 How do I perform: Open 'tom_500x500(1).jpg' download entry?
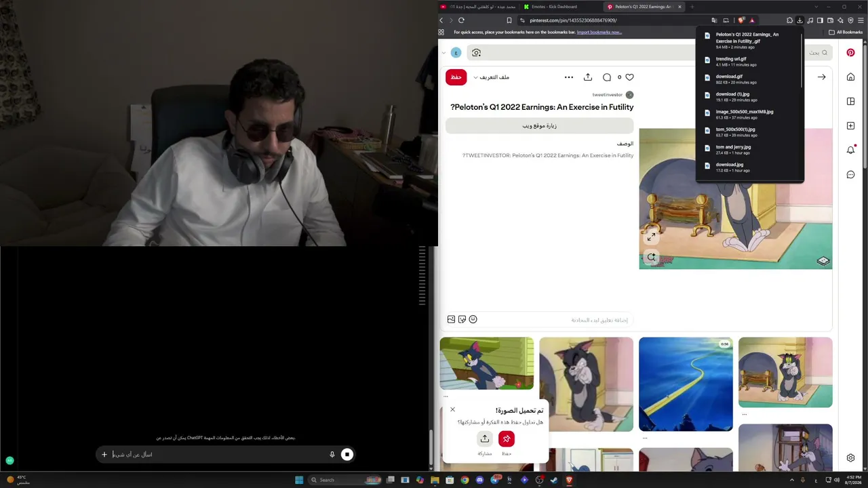pyautogui.click(x=750, y=132)
